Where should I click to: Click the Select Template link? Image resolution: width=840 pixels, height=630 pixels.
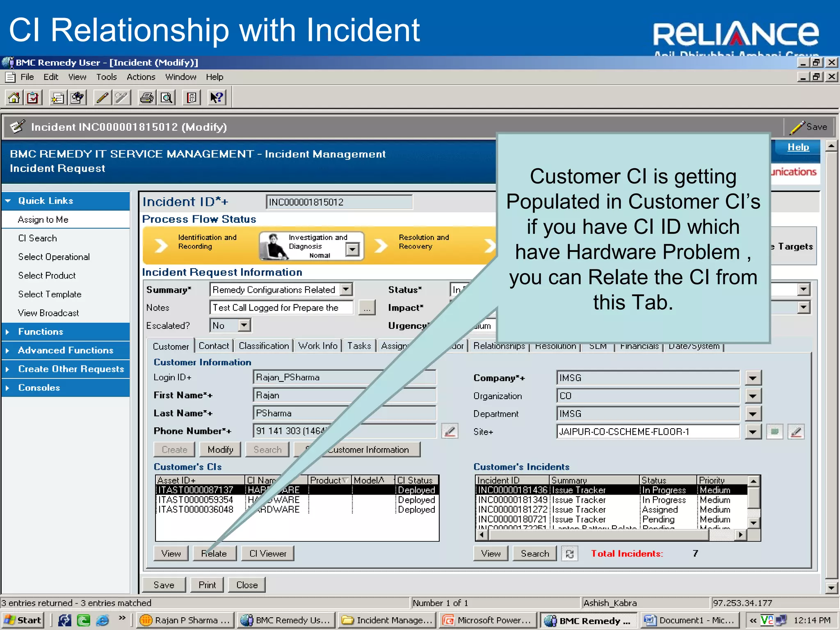pyautogui.click(x=50, y=294)
